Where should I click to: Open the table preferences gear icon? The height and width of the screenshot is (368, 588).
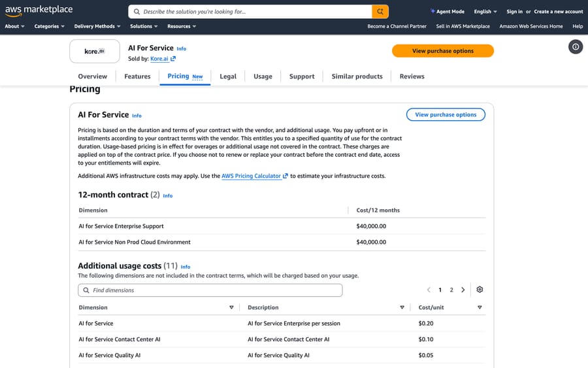[480, 290]
